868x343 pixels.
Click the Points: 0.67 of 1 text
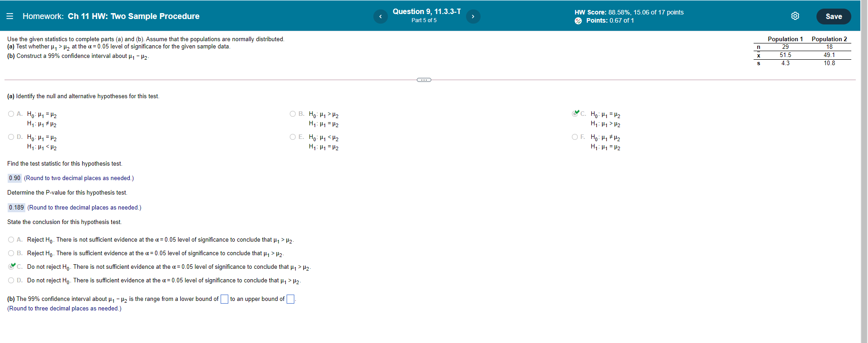610,21
